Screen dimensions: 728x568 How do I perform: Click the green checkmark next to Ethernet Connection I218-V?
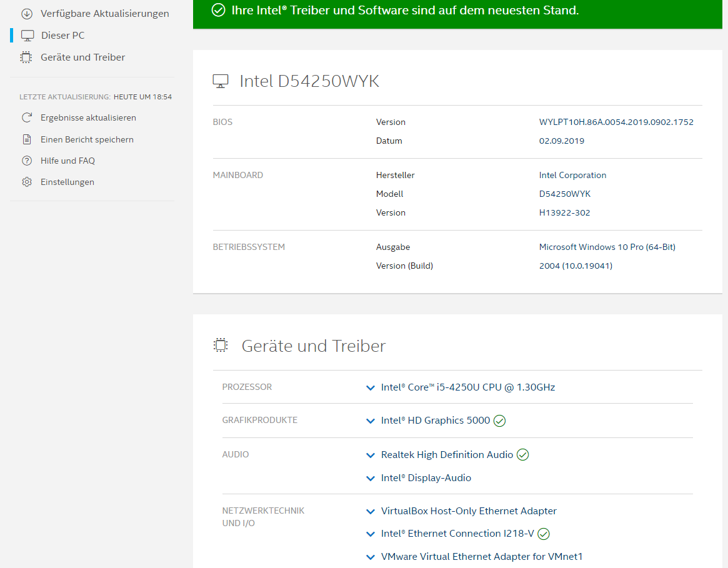point(544,534)
